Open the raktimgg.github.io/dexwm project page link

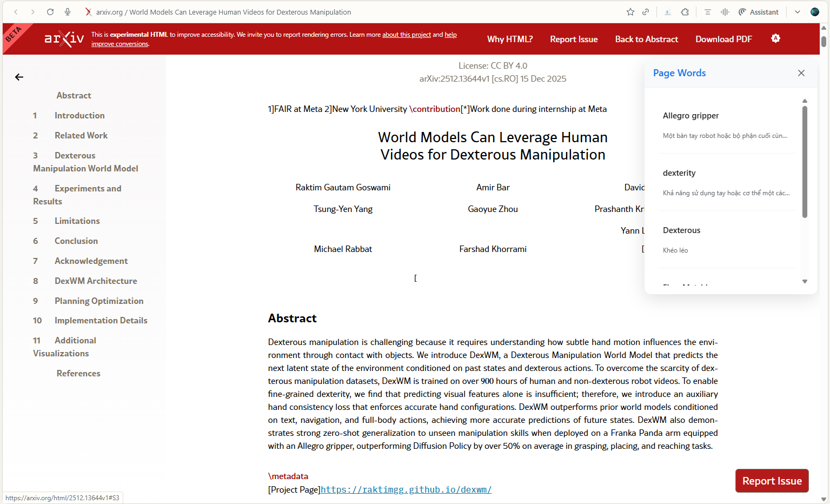[406, 489]
